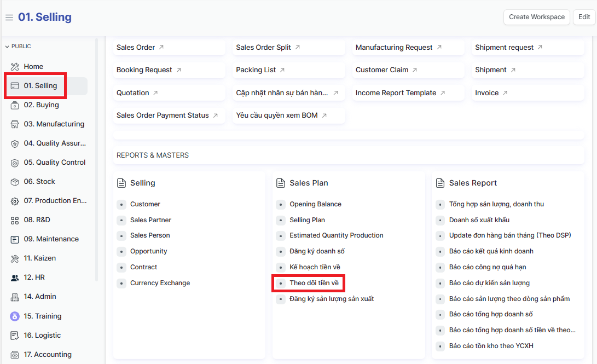
Task: Click the 04. Quality Assurance shield icon
Action: tap(15, 143)
